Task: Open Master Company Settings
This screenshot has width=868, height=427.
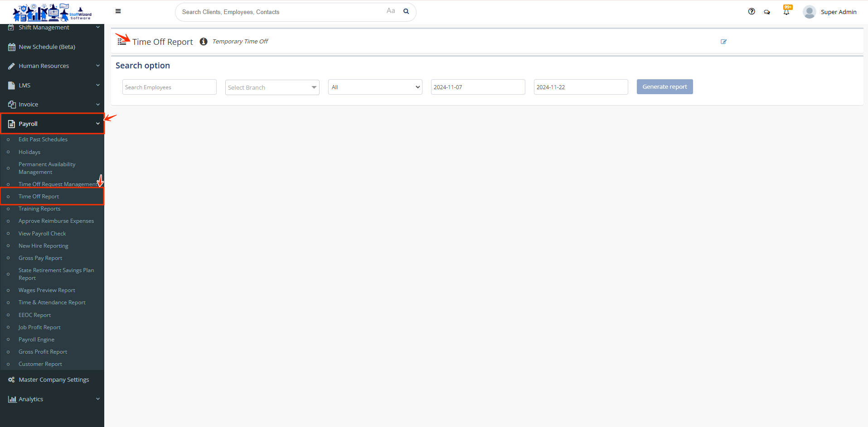Action: [x=53, y=380]
